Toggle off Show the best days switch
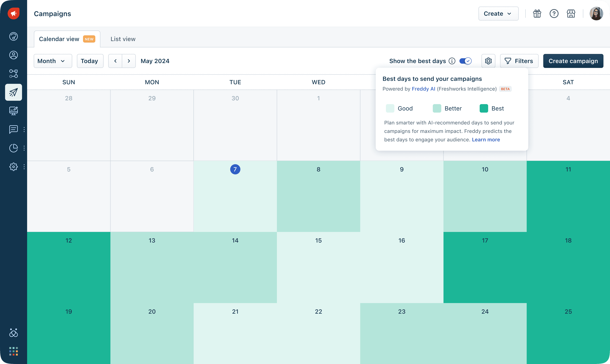Viewport: 610px width, 364px height. (x=465, y=61)
